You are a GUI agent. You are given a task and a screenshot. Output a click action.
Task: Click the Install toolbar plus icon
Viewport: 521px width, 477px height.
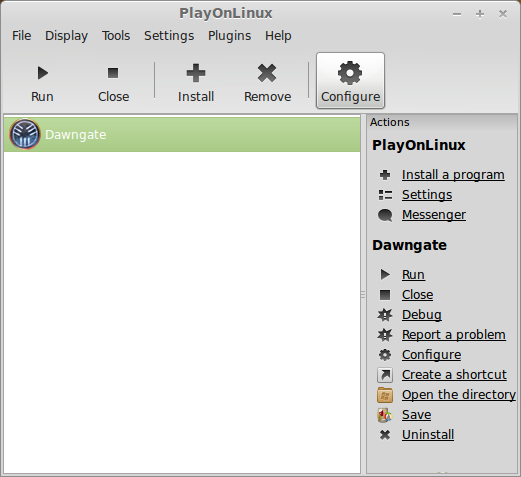(196, 73)
